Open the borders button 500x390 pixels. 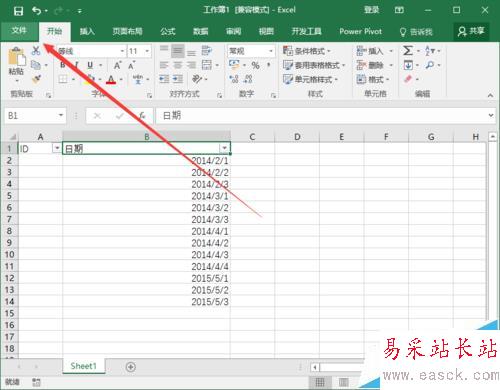pyautogui.click(x=63, y=79)
